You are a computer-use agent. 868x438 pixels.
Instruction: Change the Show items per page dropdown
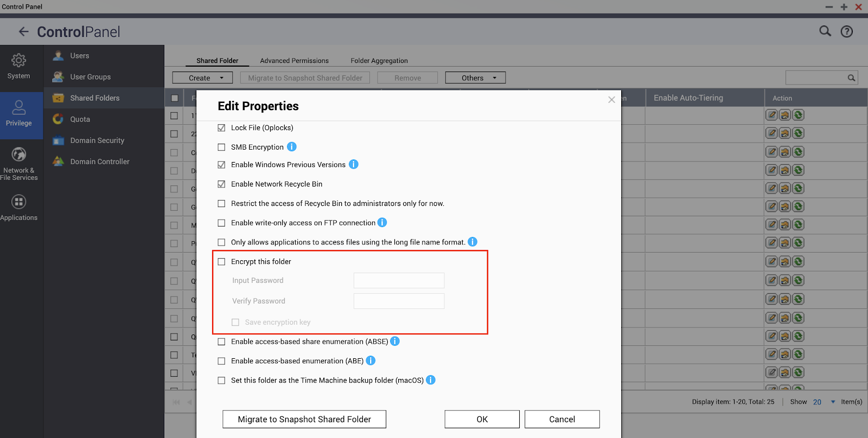[824, 402]
